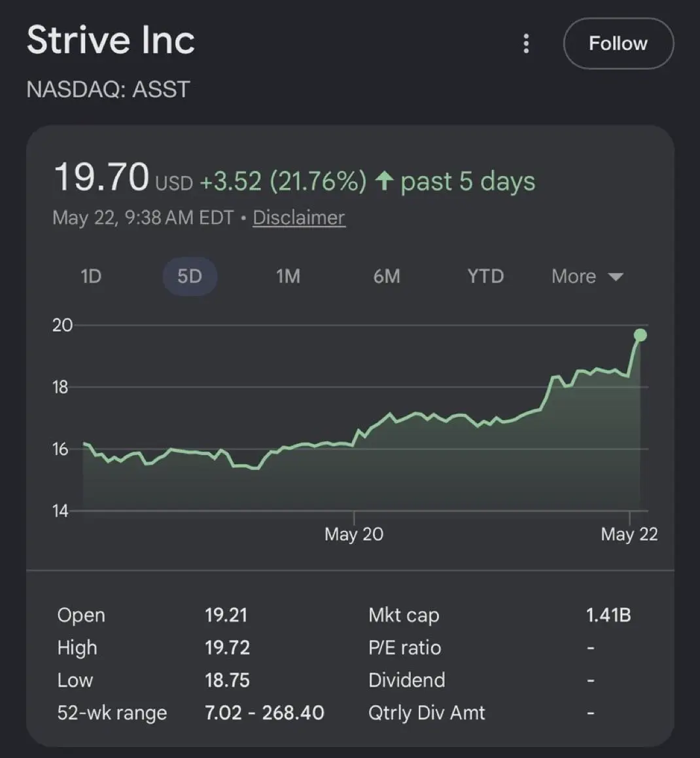
Task: Click the High value 19.72
Action: coord(227,648)
